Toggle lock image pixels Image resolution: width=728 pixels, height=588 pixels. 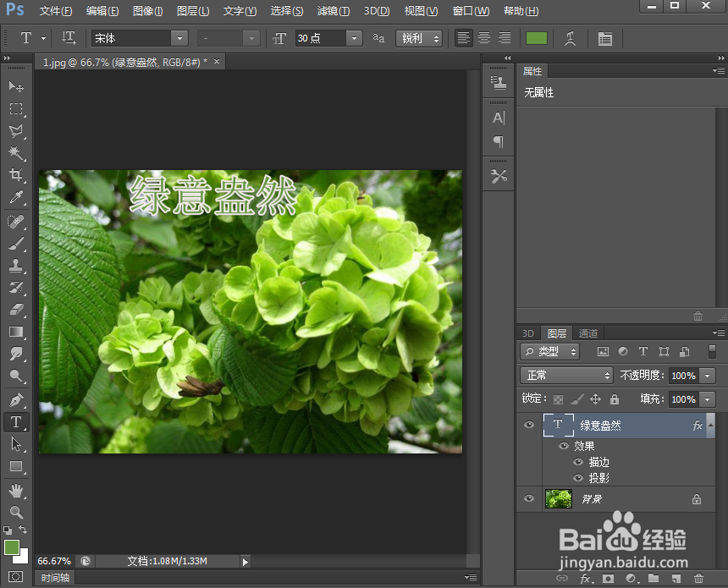(x=577, y=399)
